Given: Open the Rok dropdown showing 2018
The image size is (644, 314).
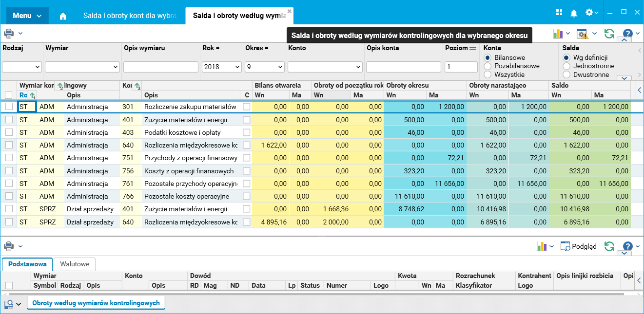Looking at the screenshot, I should pyautogui.click(x=222, y=67).
